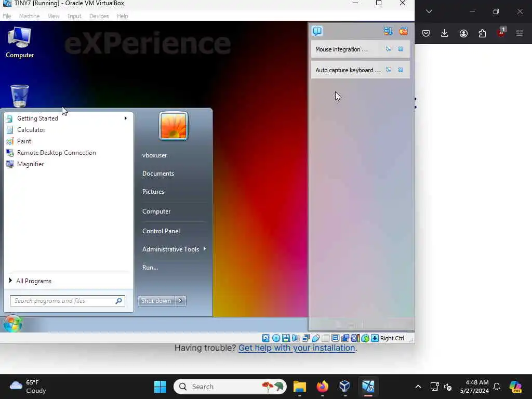The width and height of the screenshot is (532, 399).
Task: Click the hard disk activity status icon
Action: click(266, 338)
